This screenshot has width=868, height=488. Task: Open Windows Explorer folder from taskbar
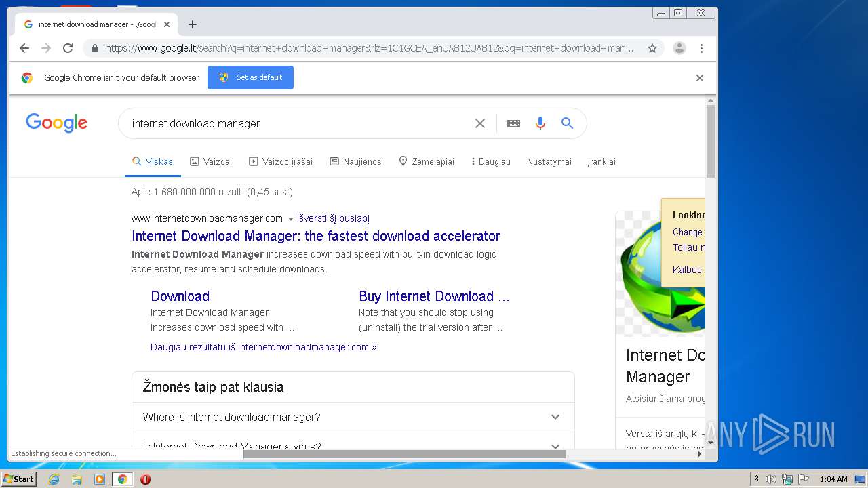pyautogui.click(x=77, y=479)
